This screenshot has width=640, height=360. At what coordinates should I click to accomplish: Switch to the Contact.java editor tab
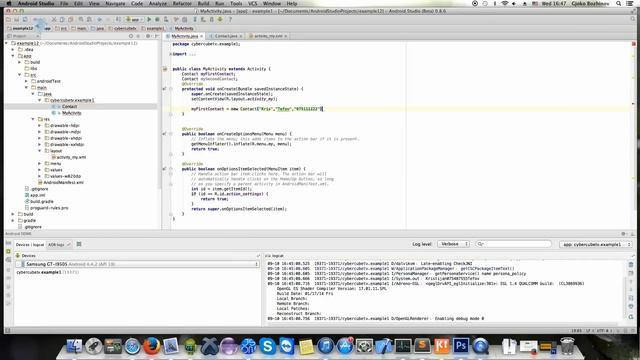pyautogui.click(x=226, y=36)
